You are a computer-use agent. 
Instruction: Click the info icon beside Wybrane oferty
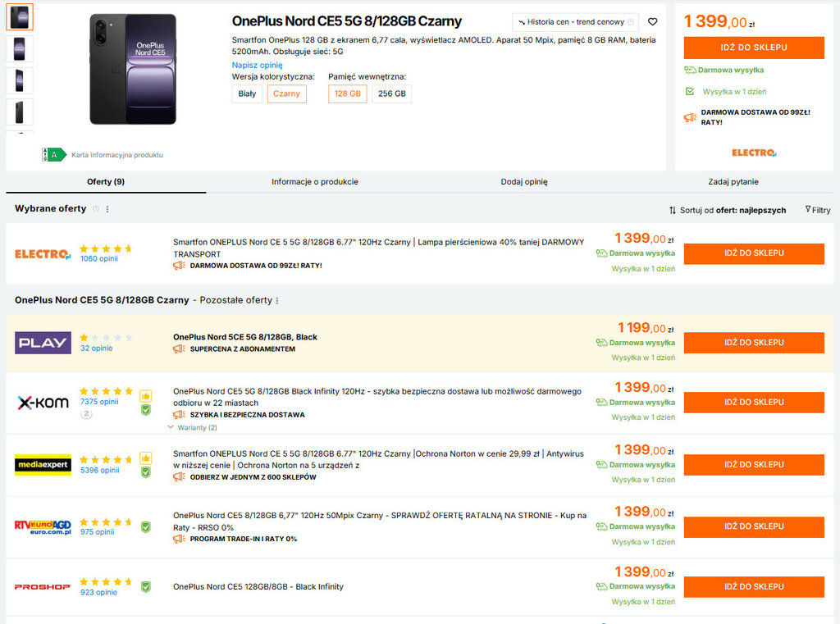[x=96, y=209]
